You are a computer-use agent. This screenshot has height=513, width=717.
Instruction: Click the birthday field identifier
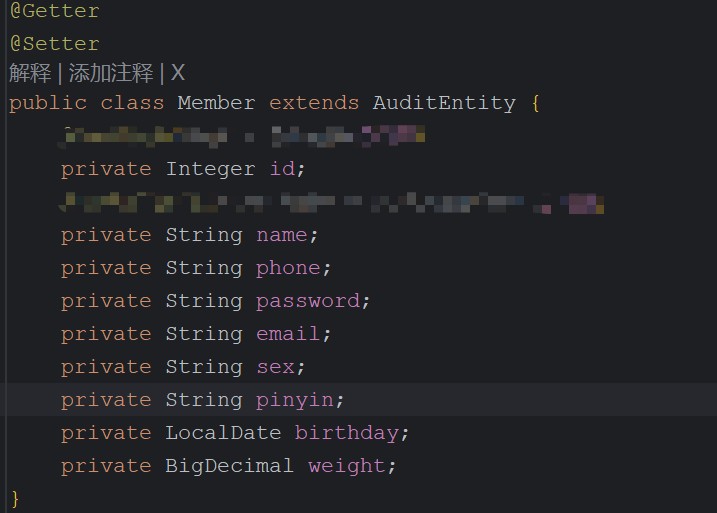[347, 433]
